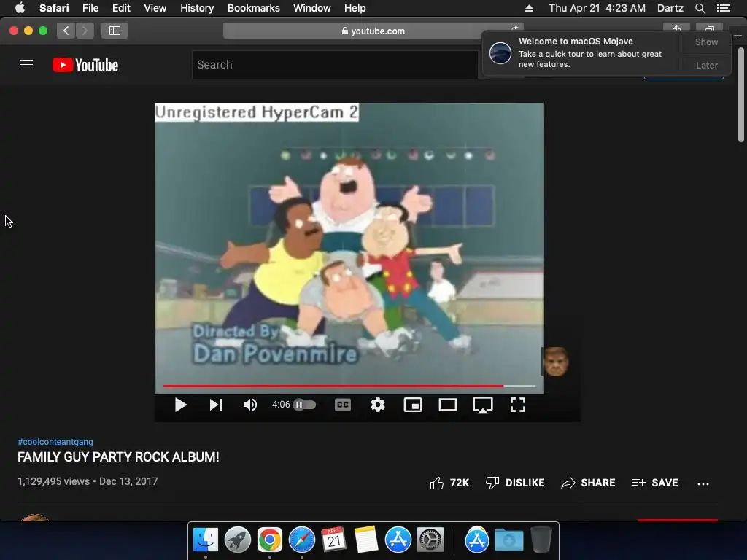The height and width of the screenshot is (560, 747).
Task: Toggle the Safari sidebar
Action: 115,31
